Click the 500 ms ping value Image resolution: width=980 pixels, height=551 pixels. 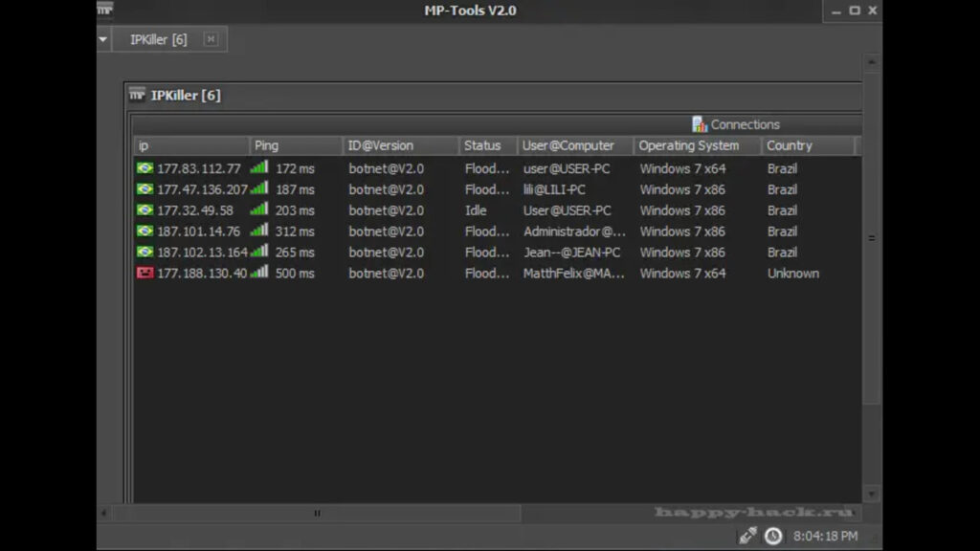click(x=295, y=273)
